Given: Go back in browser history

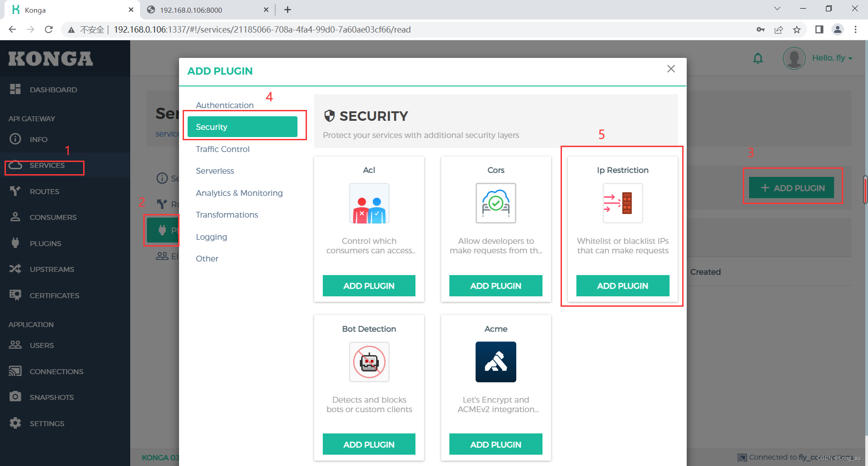Looking at the screenshot, I should pyautogui.click(x=12, y=29).
